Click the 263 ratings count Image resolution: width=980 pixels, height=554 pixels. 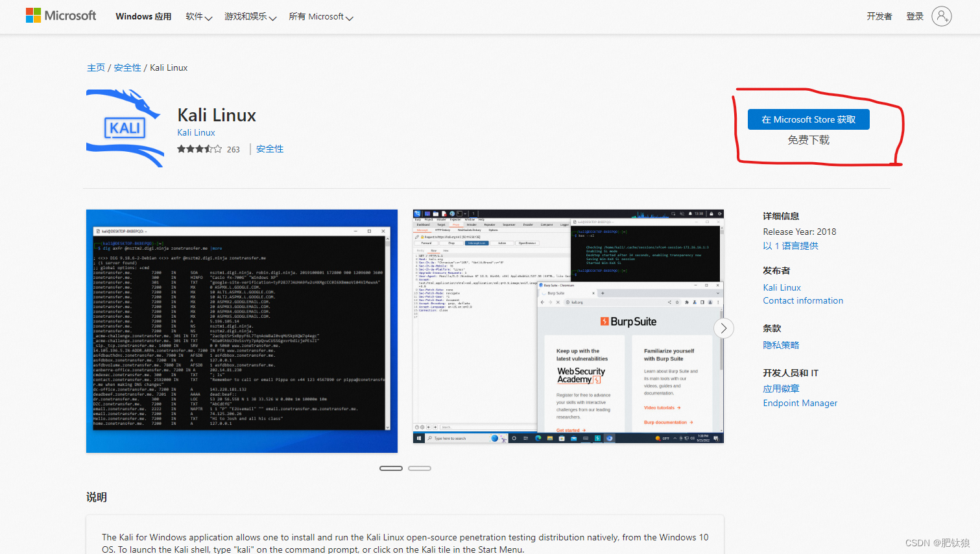(x=233, y=150)
